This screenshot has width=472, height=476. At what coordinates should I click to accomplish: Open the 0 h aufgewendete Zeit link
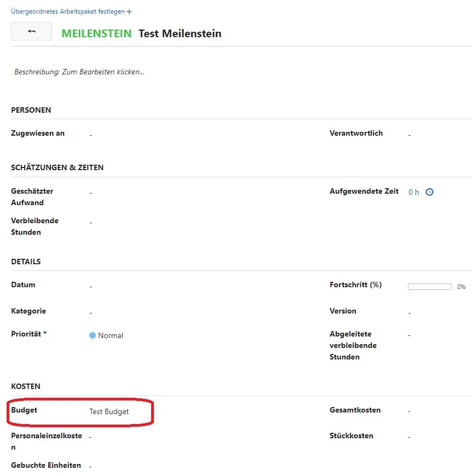tap(412, 192)
